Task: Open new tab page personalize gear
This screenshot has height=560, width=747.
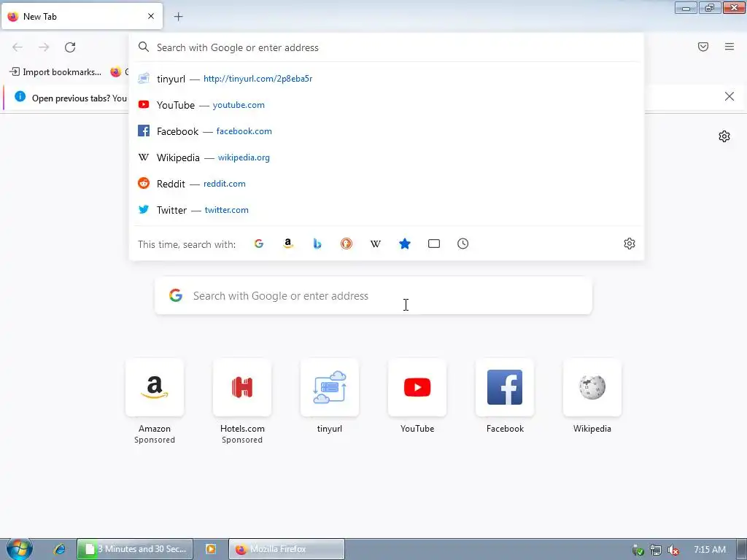Action: 724,136
